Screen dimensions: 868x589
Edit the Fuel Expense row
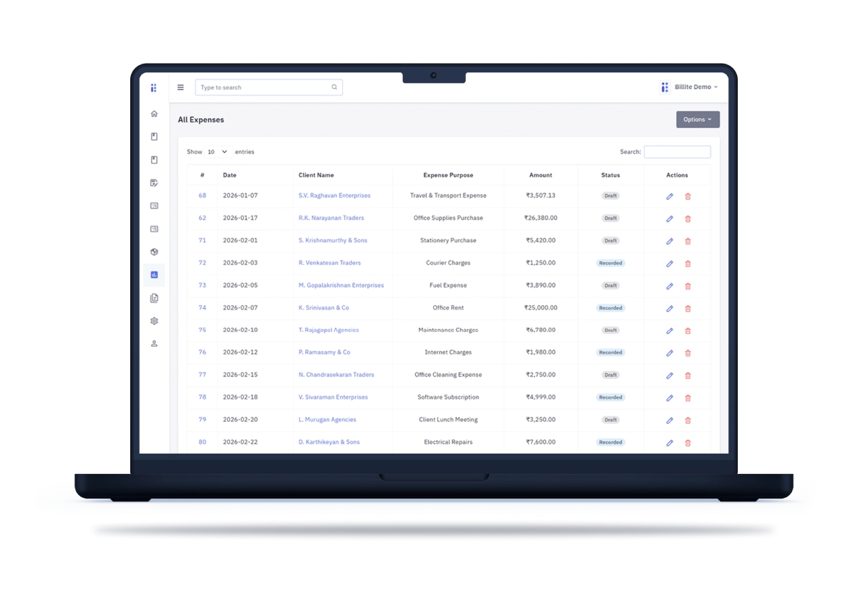pyautogui.click(x=670, y=286)
